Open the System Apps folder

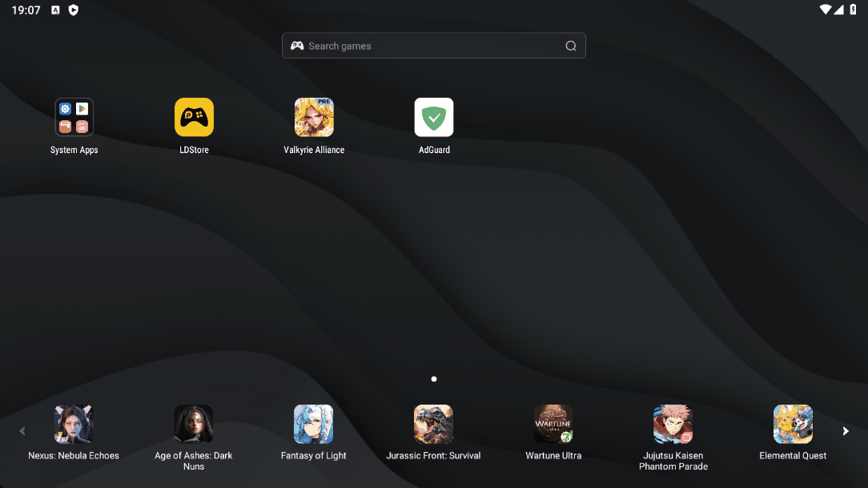point(74,118)
